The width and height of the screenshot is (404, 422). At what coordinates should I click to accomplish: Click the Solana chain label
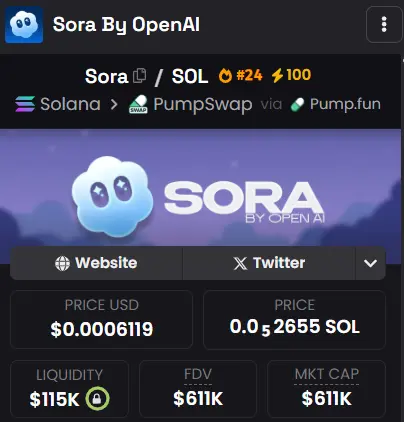pos(70,104)
